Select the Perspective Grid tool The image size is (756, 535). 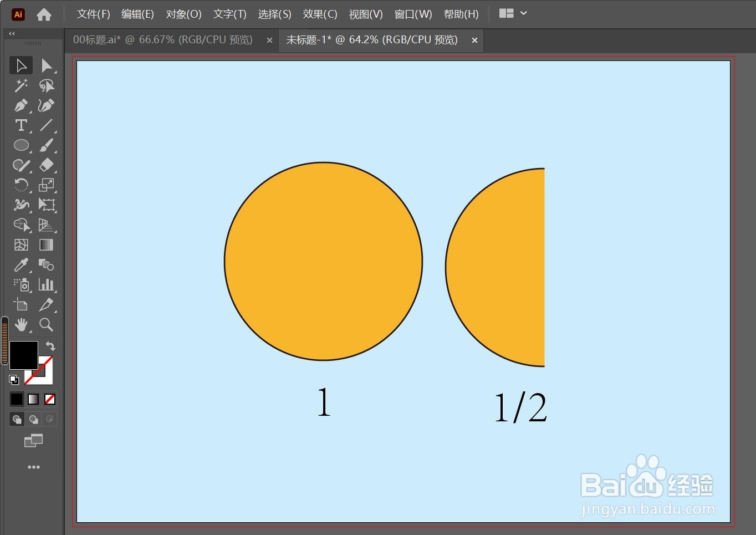(47, 225)
